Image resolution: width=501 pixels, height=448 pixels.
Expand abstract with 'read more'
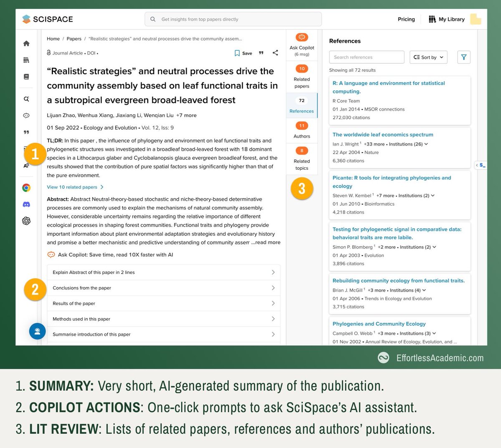click(x=266, y=242)
